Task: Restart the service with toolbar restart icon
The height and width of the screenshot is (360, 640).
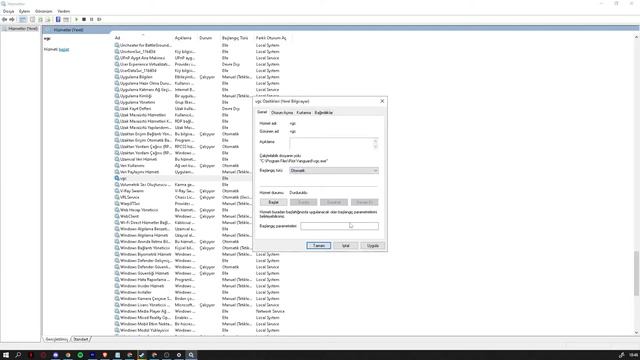Action: point(99,19)
